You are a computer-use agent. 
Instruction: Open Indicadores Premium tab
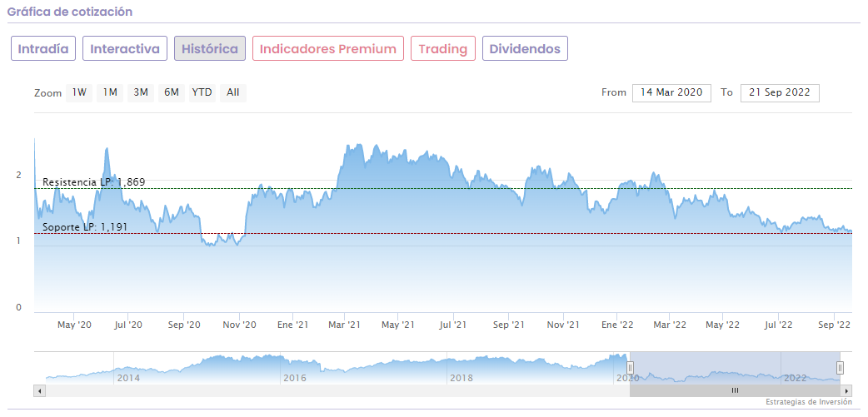[x=327, y=49]
